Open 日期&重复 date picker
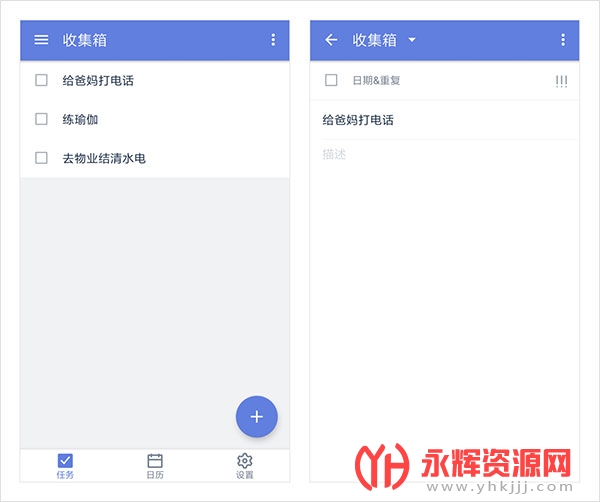The height and width of the screenshot is (502, 600). pos(376,80)
